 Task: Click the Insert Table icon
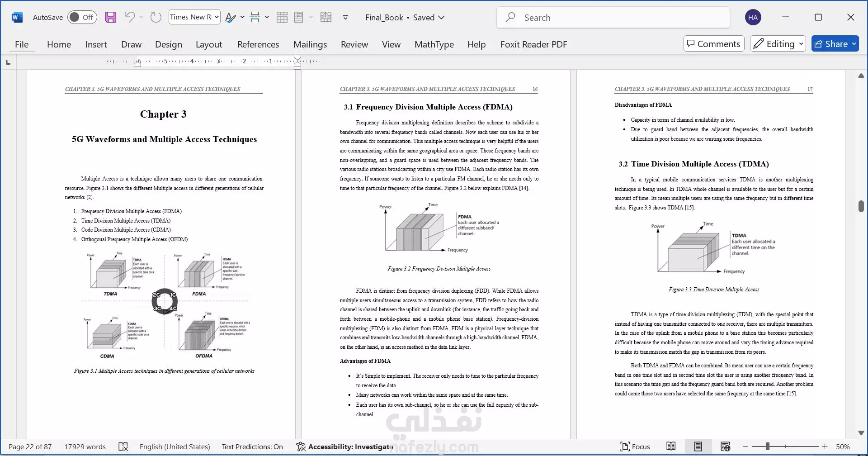point(282,17)
